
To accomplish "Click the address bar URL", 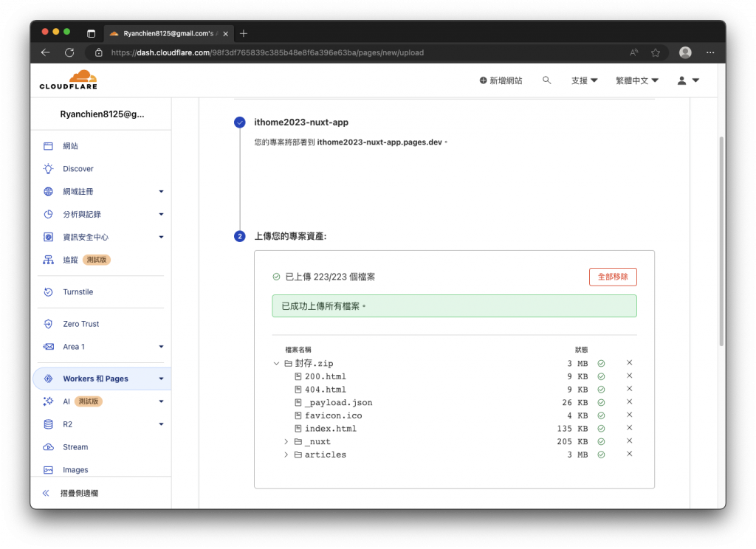I will (x=267, y=52).
